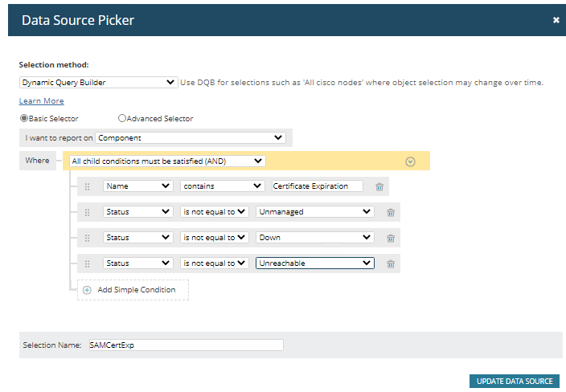The height and width of the screenshot is (392, 566).
Task: Open the 'contains' operator dropdown
Action: [221, 186]
